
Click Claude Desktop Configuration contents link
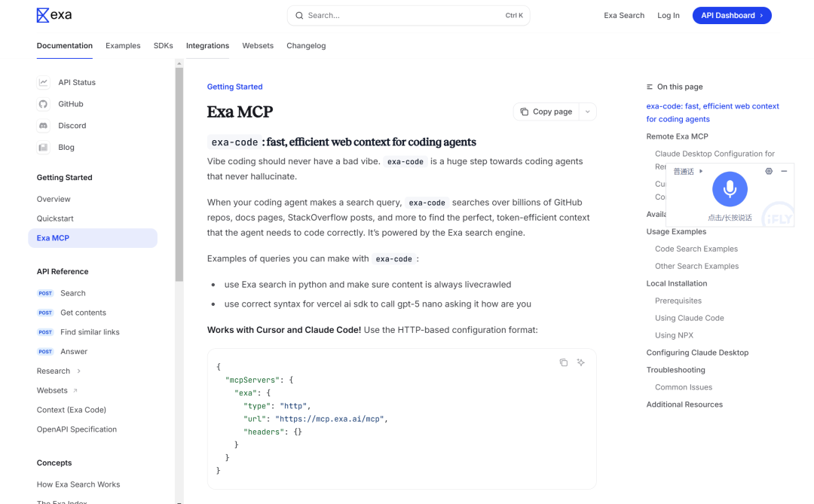(715, 154)
